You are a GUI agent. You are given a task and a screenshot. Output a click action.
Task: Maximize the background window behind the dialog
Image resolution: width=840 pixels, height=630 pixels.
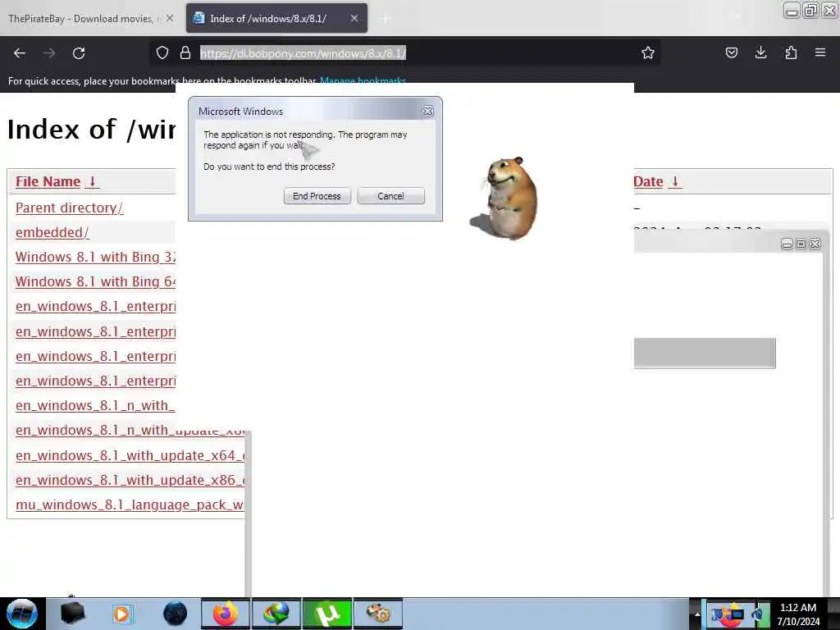tap(801, 244)
